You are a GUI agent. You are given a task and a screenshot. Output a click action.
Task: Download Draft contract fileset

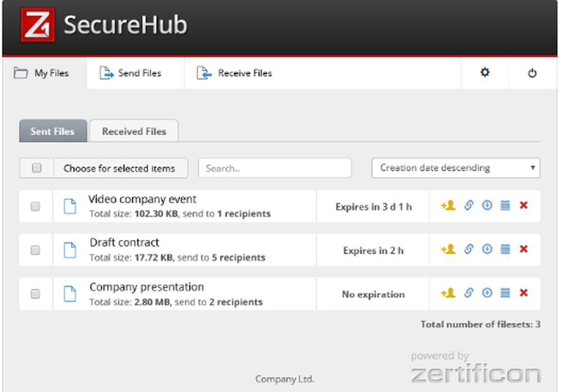pos(487,249)
